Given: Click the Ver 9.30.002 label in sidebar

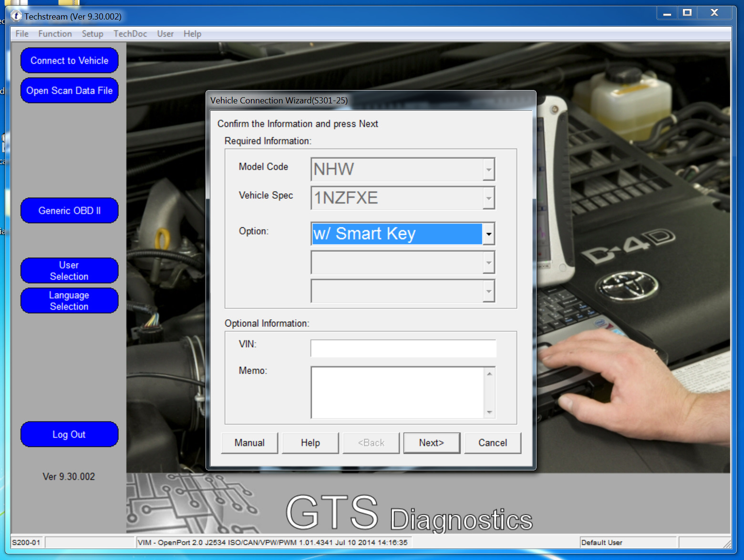Looking at the screenshot, I should pyautogui.click(x=69, y=477).
